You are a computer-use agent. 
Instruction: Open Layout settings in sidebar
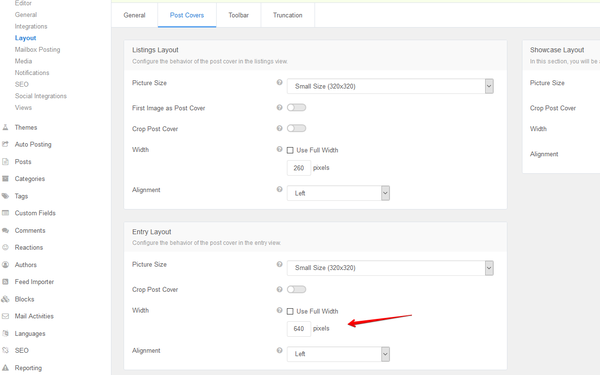coord(25,38)
